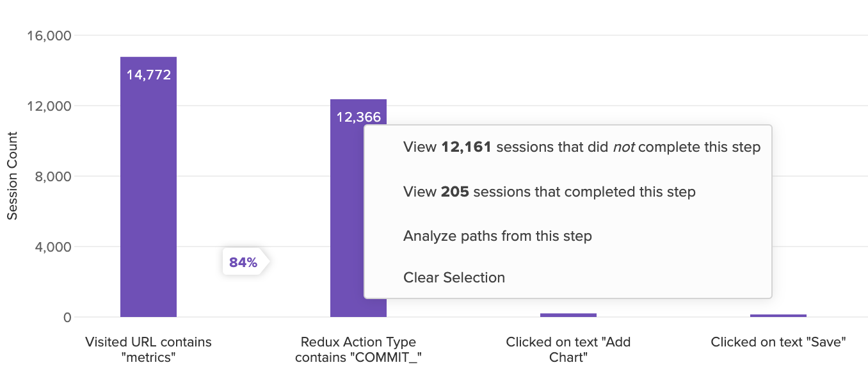This screenshot has width=868, height=374.
Task: Click the 84% conversion badge
Action: click(243, 262)
